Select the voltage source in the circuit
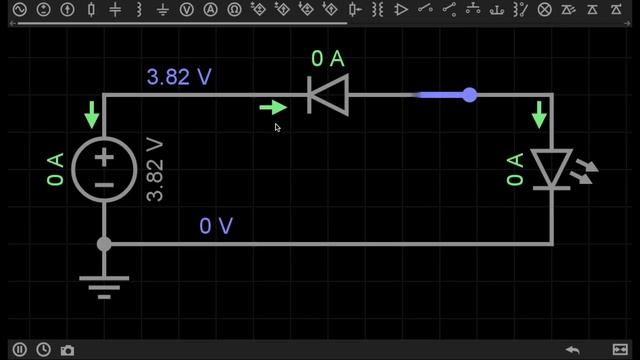Image resolution: width=640 pixels, height=360 pixels. pos(104,169)
